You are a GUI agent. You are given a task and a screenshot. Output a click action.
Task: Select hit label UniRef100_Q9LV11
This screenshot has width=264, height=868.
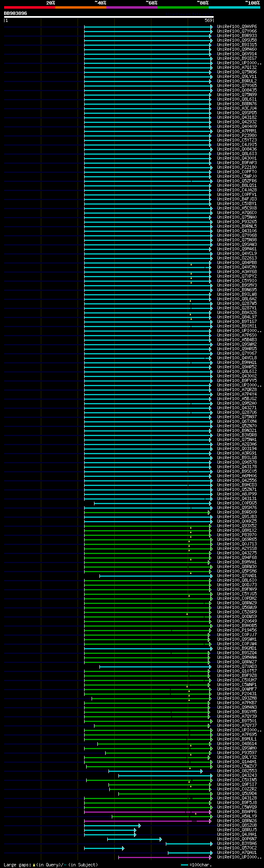point(237,77)
